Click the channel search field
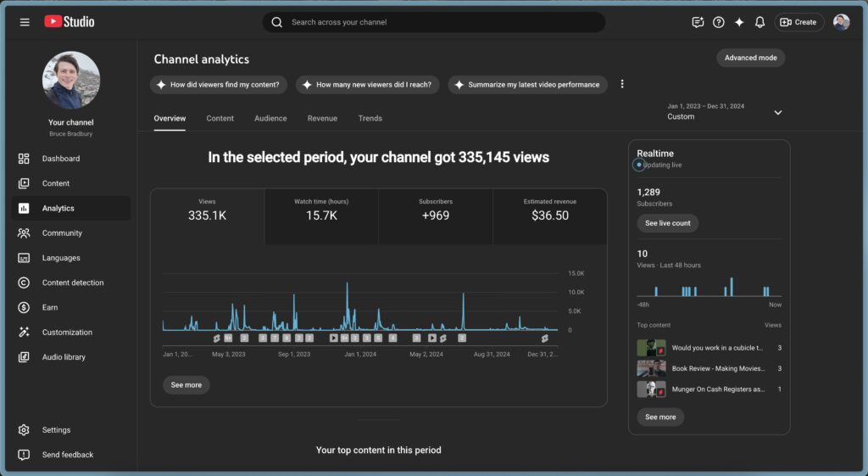868x476 pixels. point(434,22)
